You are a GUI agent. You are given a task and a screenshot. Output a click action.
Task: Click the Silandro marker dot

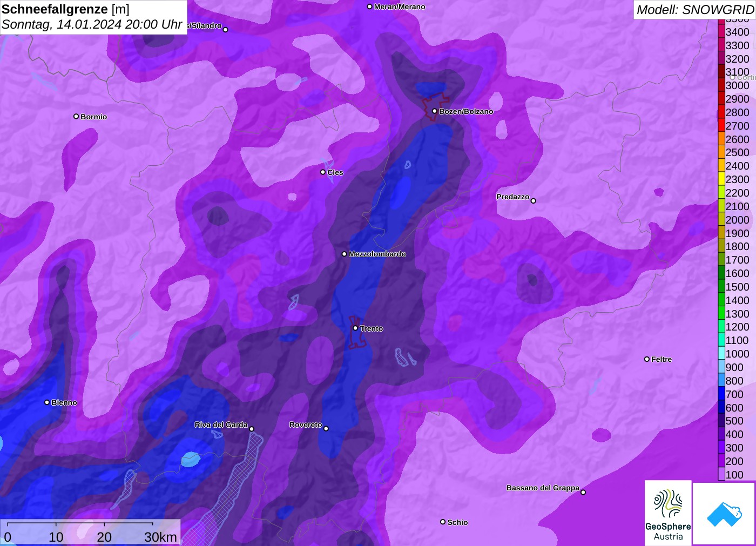pos(226,30)
